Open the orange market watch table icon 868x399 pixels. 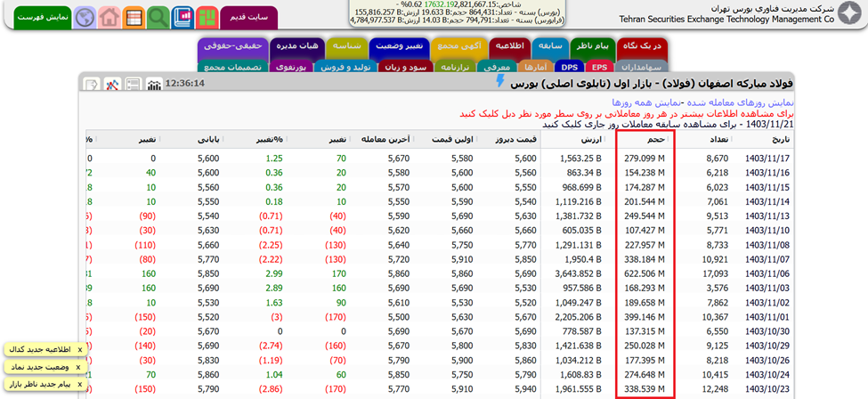[x=134, y=18]
